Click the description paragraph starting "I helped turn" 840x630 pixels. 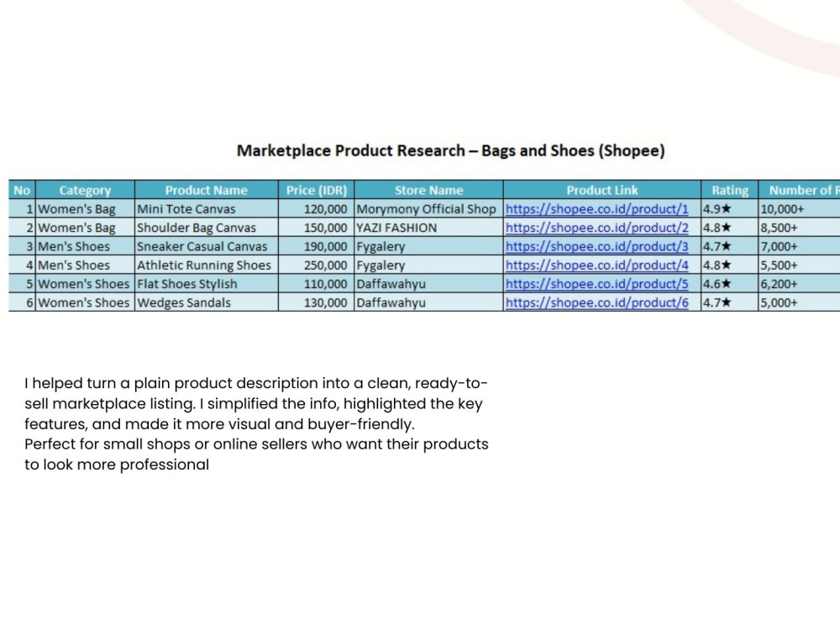[256, 423]
